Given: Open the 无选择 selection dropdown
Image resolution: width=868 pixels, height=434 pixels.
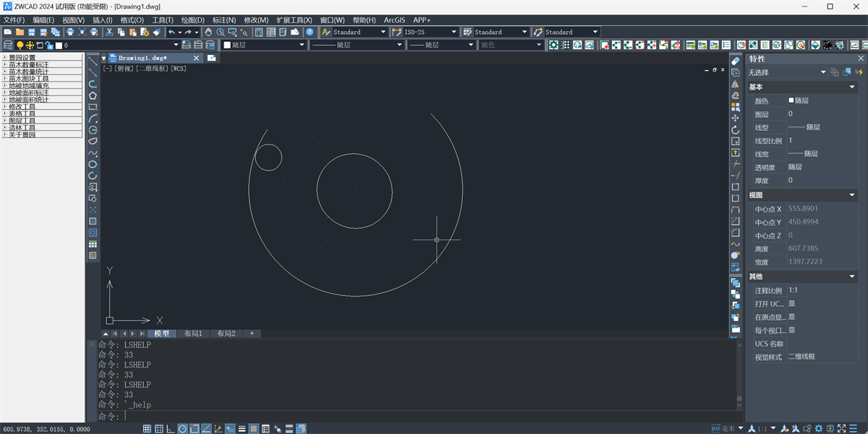Looking at the screenshot, I should pyautogui.click(x=823, y=72).
